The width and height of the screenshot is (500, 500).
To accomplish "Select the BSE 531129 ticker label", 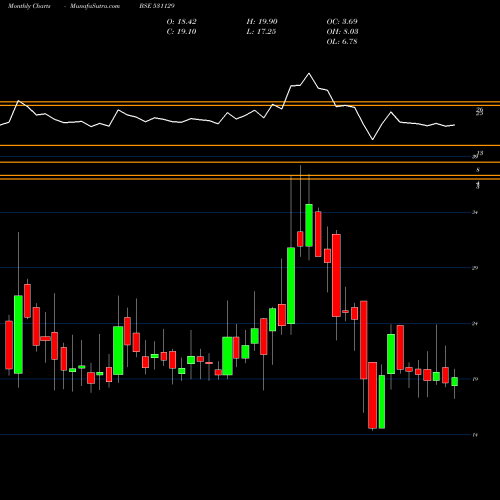I will pos(157,6).
